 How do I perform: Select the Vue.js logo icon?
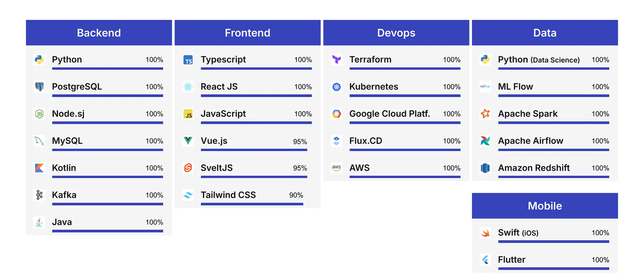point(188,141)
